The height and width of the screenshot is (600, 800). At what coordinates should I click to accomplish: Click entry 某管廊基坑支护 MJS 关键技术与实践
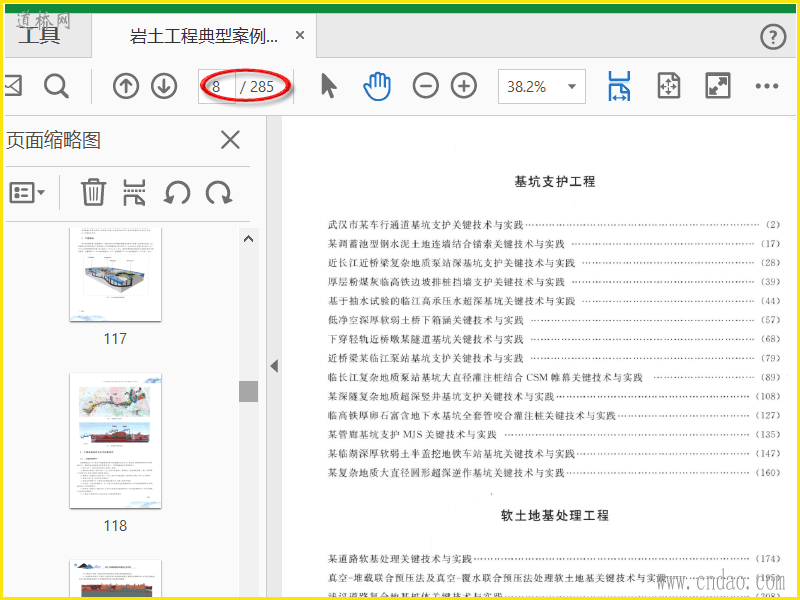pos(412,435)
